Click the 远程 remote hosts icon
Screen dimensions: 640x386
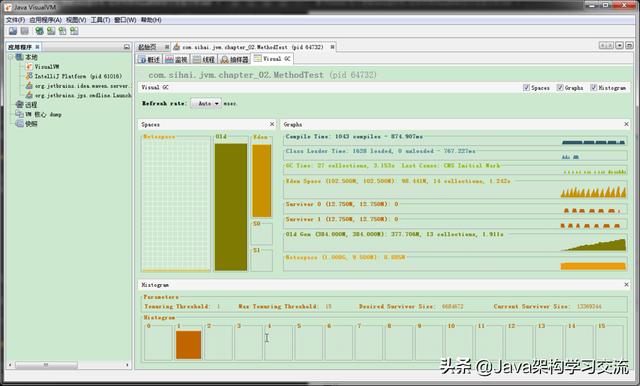tap(19, 104)
